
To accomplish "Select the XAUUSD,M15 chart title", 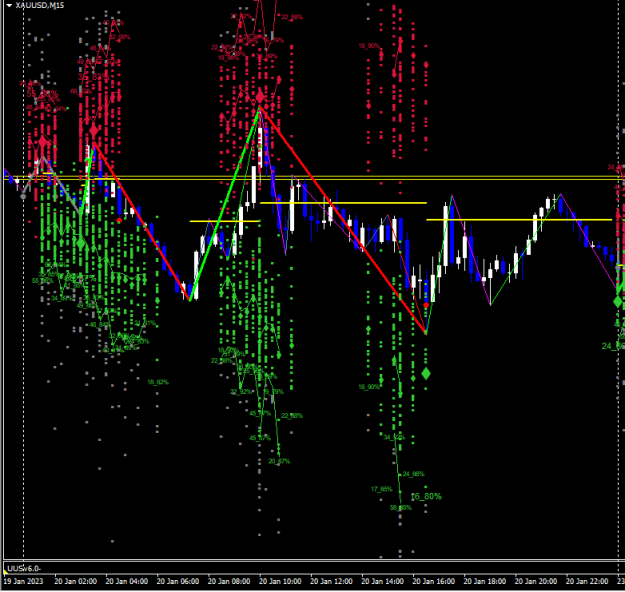I will point(39,6).
